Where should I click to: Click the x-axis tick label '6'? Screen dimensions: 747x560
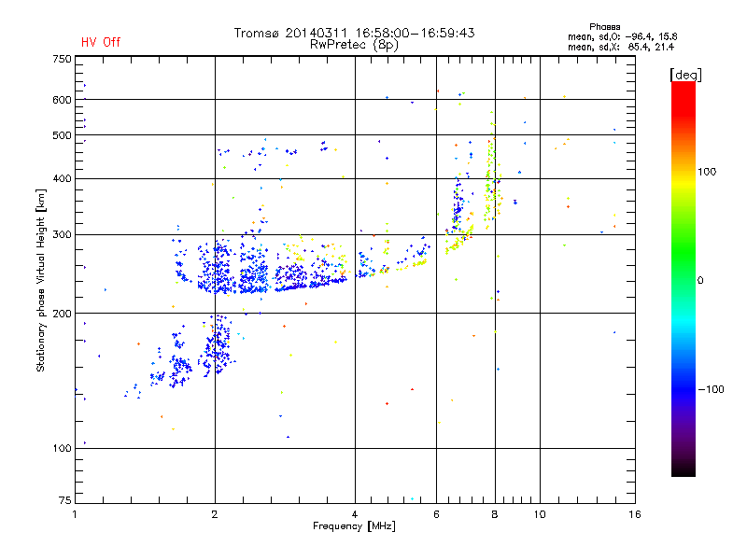[436, 514]
